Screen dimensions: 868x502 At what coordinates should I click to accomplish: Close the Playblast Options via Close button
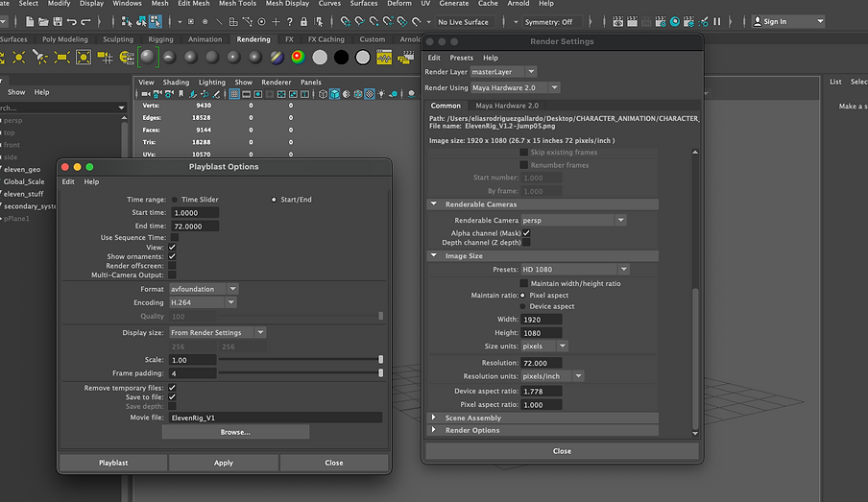[334, 463]
